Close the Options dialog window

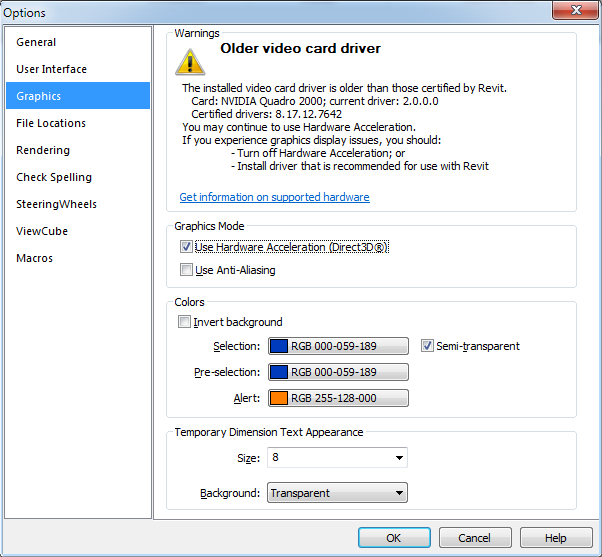pos(576,10)
